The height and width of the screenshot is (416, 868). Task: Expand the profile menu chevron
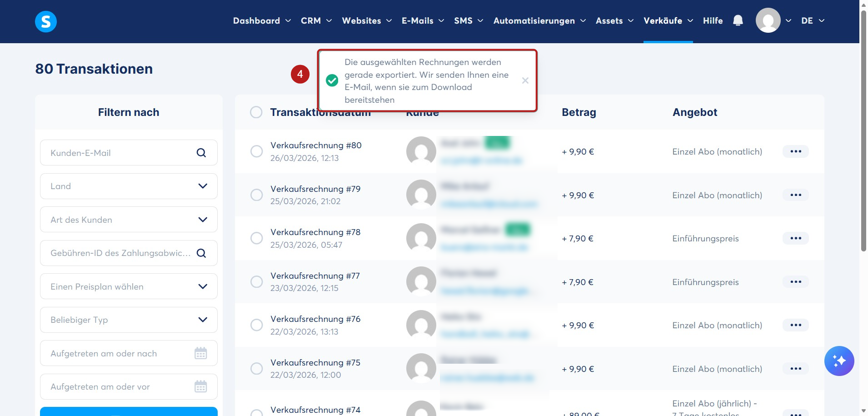788,20
